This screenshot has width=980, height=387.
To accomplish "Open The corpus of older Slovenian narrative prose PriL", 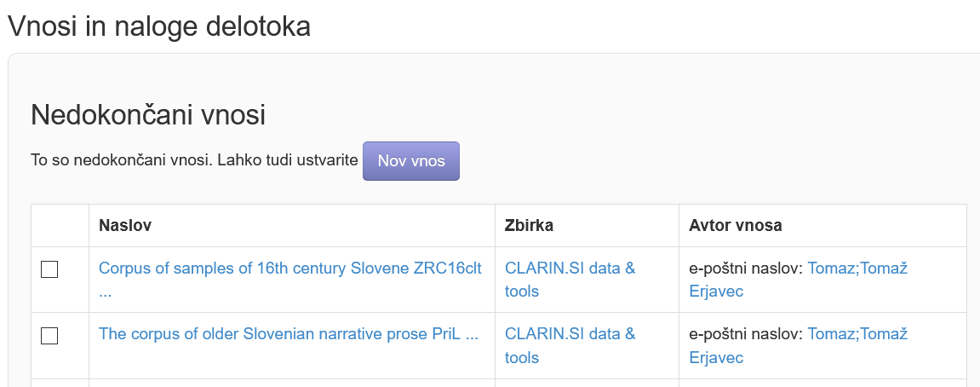I will point(289,334).
